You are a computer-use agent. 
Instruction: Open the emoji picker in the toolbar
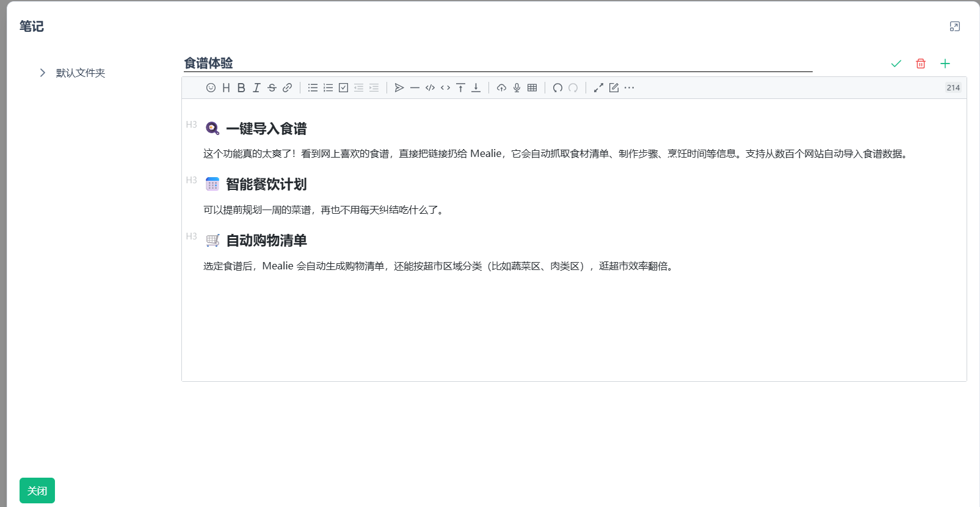[211, 88]
